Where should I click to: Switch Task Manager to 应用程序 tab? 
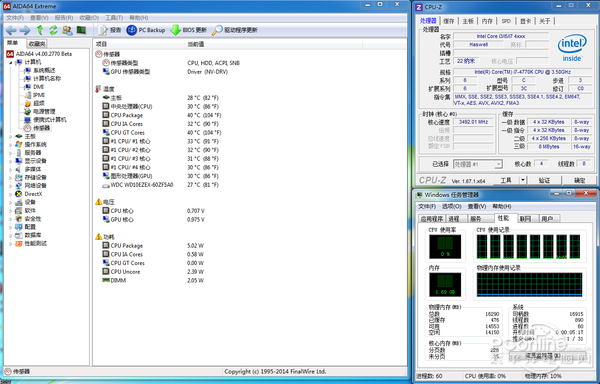point(432,219)
